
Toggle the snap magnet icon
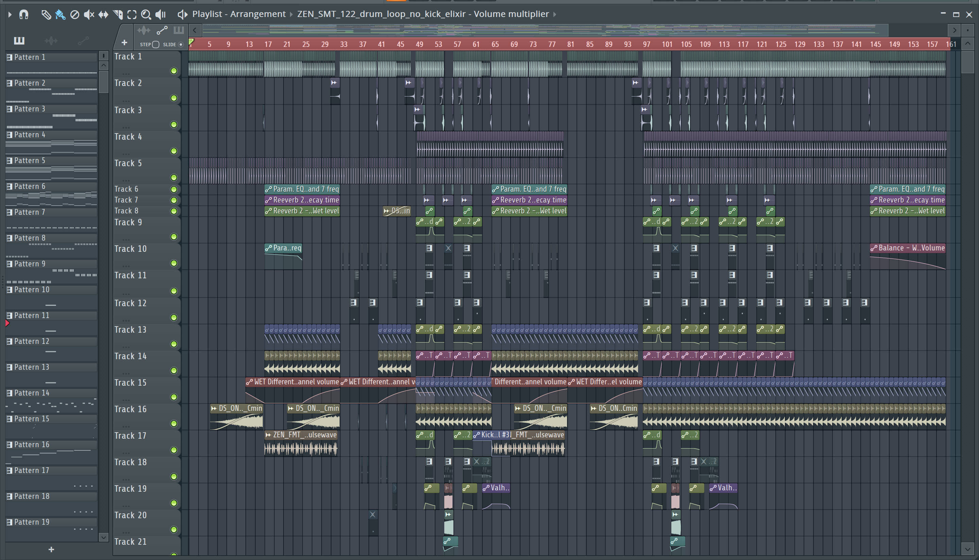tap(24, 15)
